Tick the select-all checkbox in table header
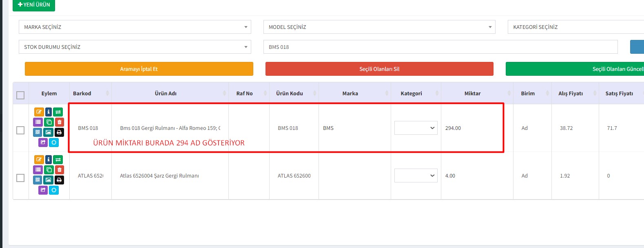Screen dimensions: 644x248 pos(20,95)
